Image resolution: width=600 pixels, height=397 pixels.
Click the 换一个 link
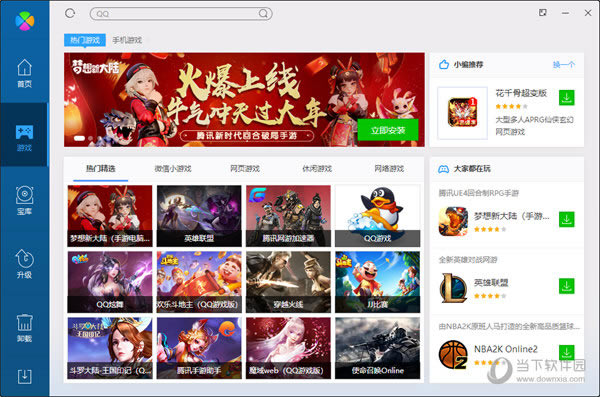pos(564,65)
